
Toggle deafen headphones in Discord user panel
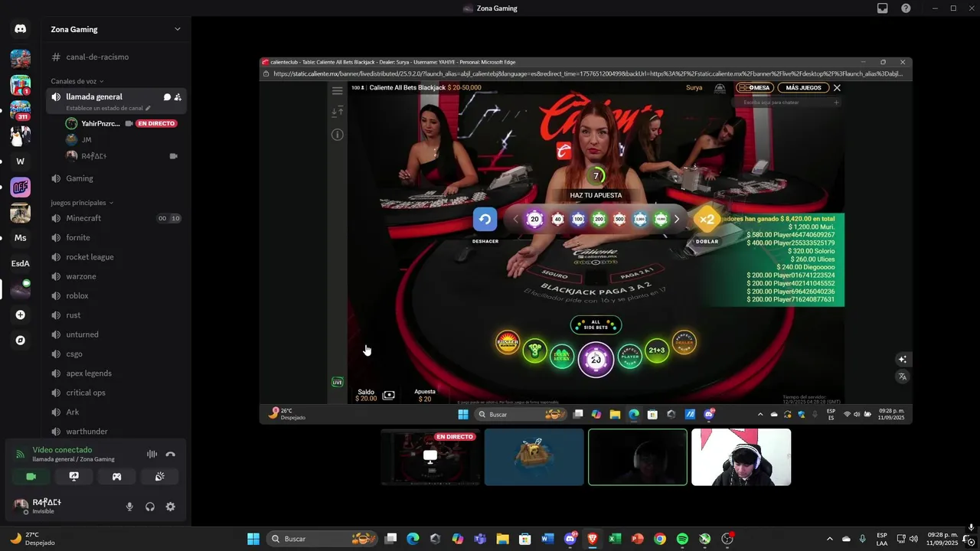150,507
